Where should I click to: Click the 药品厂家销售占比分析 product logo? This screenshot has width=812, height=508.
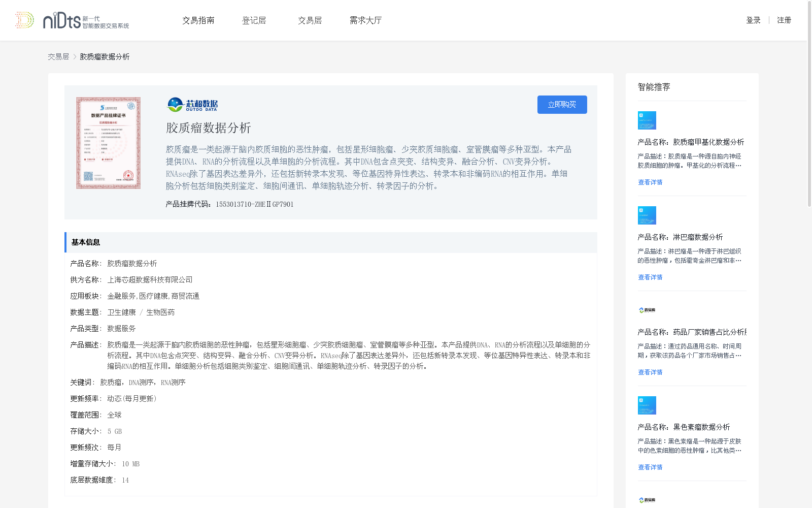pyautogui.click(x=647, y=310)
